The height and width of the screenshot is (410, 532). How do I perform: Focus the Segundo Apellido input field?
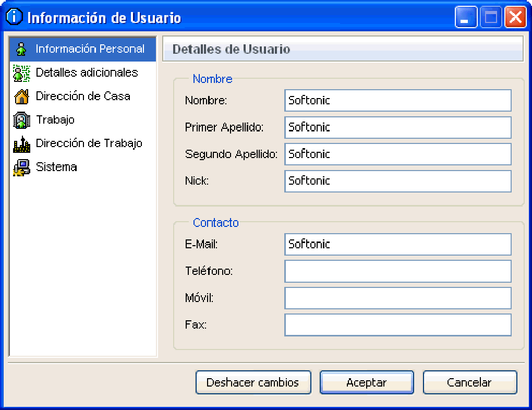tap(397, 154)
